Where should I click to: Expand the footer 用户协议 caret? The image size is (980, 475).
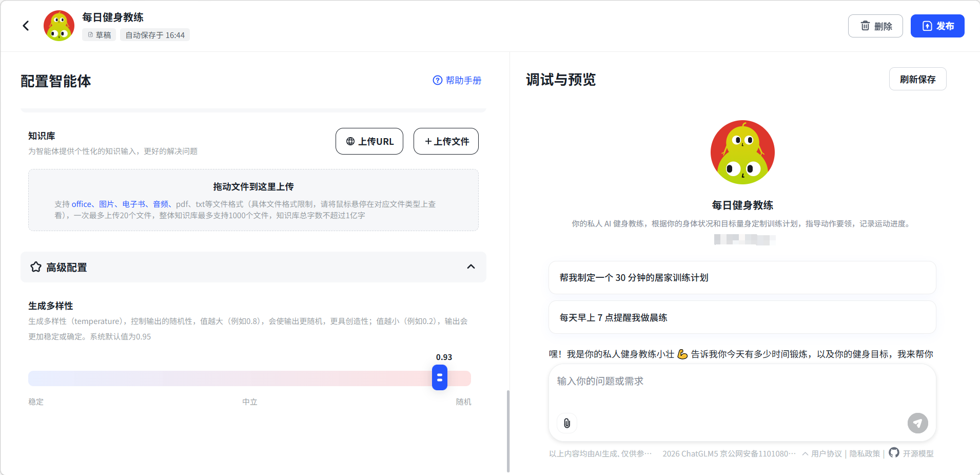coord(805,453)
